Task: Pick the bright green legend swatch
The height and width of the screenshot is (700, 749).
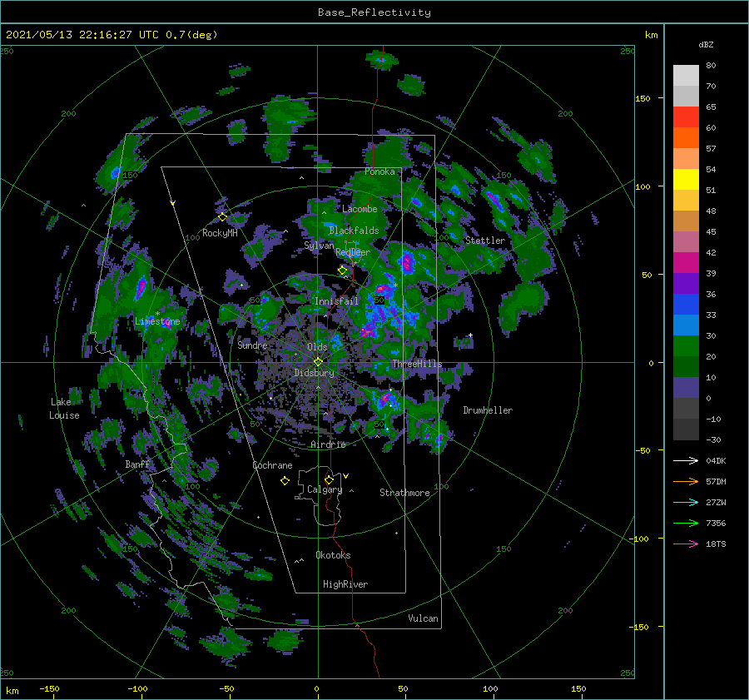Action: pyautogui.click(x=686, y=345)
